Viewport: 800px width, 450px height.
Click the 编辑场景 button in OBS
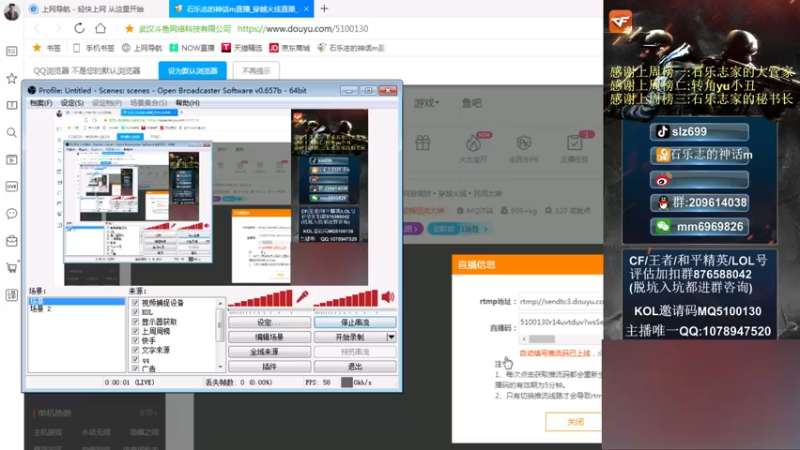269,337
